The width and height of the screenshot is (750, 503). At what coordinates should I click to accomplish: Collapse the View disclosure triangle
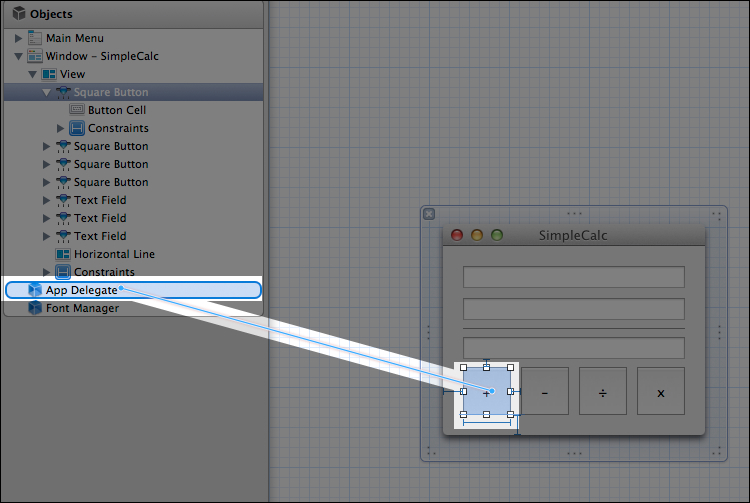tap(32, 74)
